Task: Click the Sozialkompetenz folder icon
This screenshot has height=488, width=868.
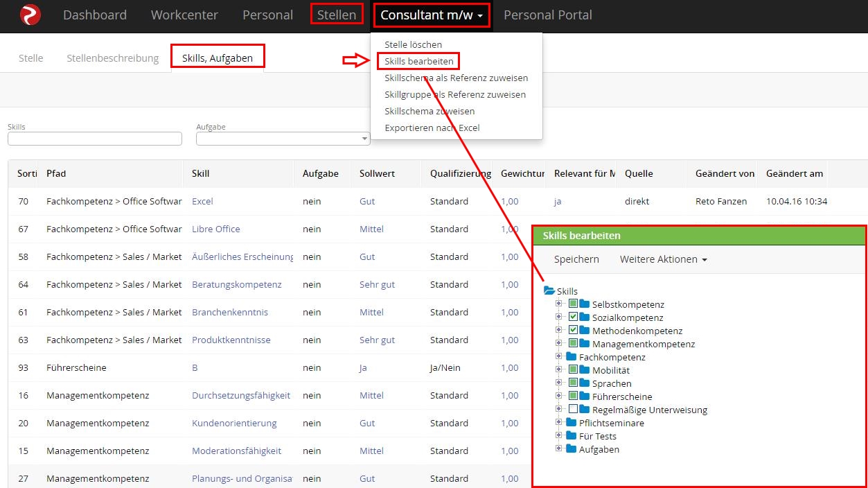Action: (585, 317)
